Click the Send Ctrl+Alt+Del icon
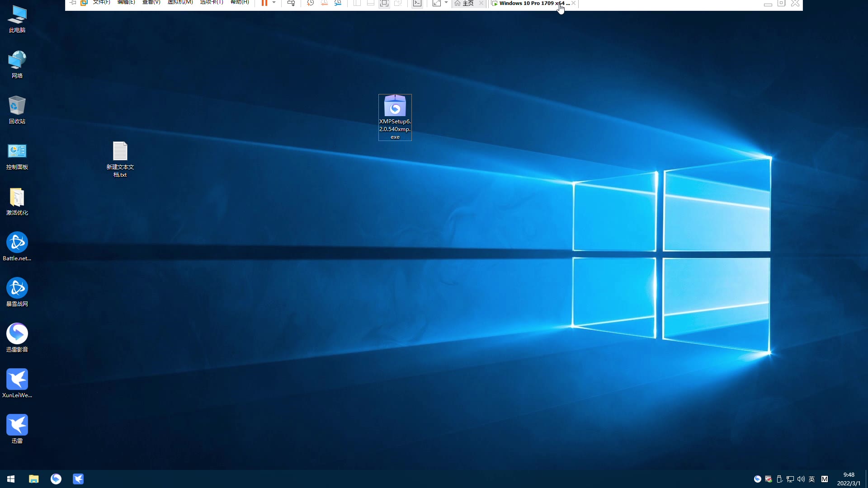 (x=291, y=3)
